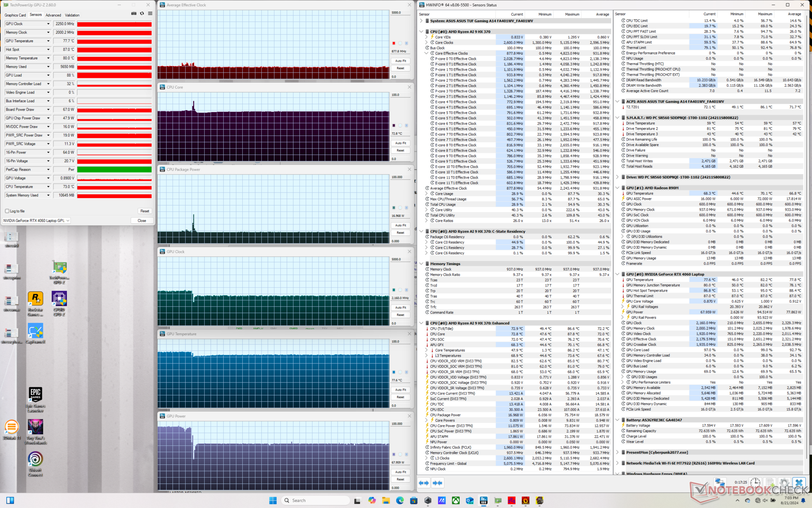Click HWiNFO network remote monitoring icon
This screenshot has width=812, height=508.
pos(719,483)
